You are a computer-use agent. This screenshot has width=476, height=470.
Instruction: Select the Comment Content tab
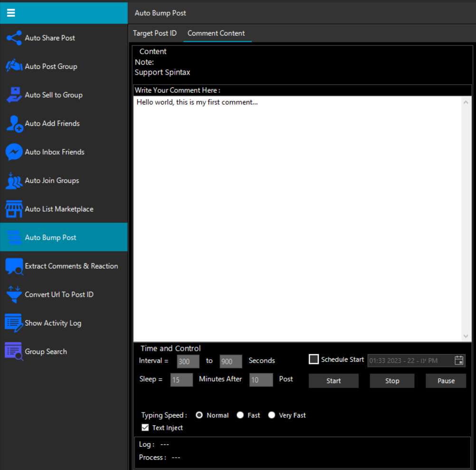click(x=216, y=33)
